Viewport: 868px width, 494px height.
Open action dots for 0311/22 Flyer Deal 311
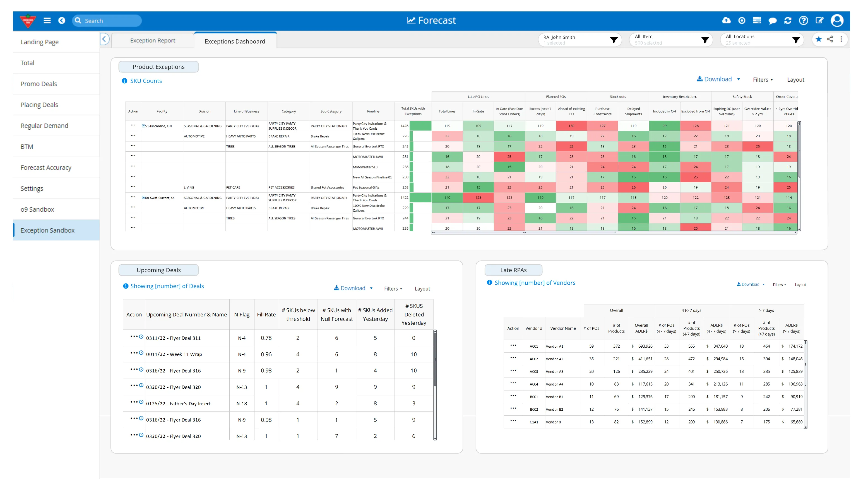click(134, 336)
